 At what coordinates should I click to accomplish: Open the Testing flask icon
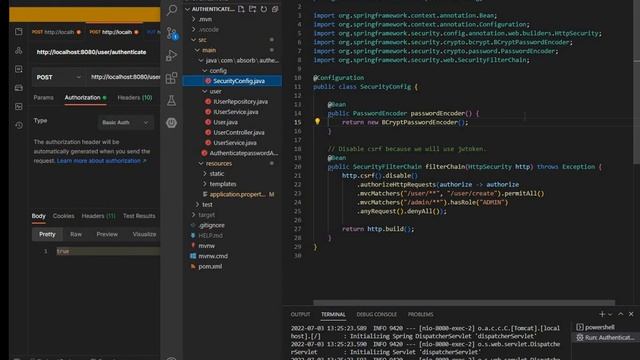[172, 100]
